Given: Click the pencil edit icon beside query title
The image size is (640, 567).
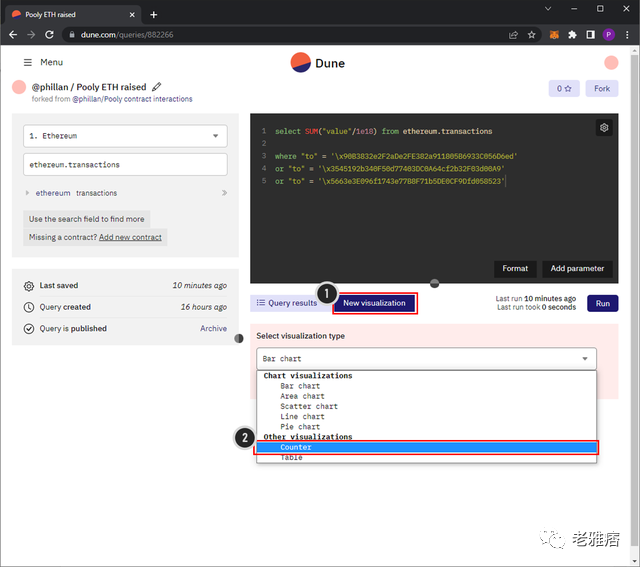Looking at the screenshot, I should click(x=157, y=88).
